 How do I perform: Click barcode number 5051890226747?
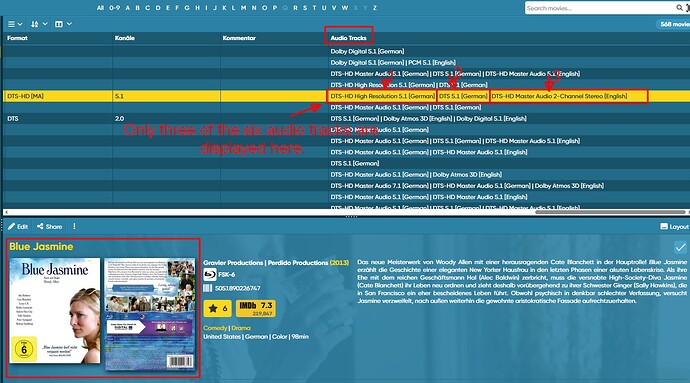point(237,288)
